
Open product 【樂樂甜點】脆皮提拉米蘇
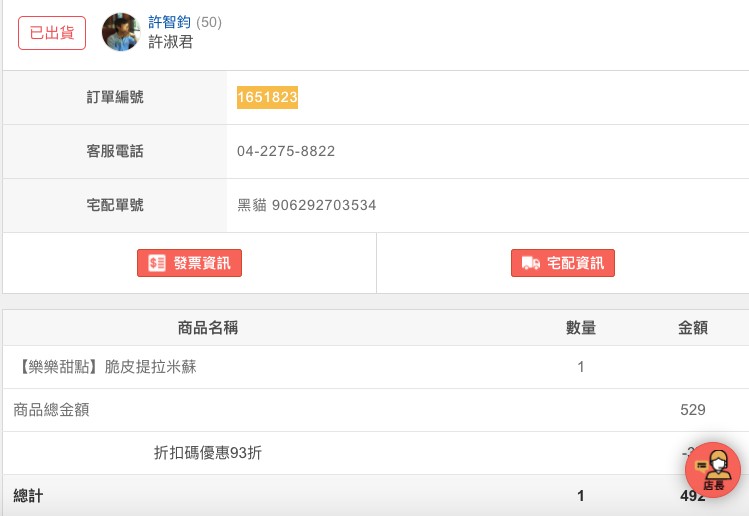[x=105, y=367]
